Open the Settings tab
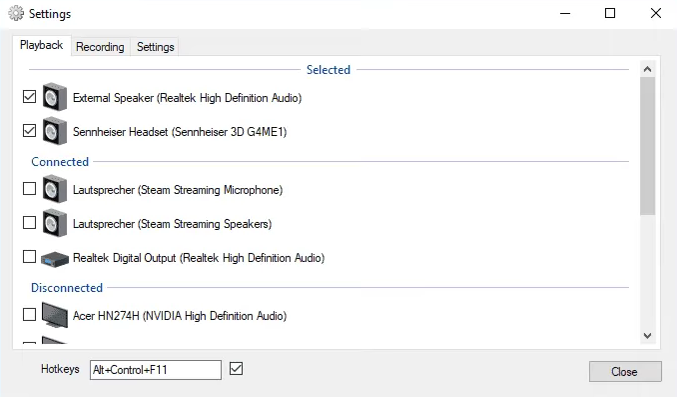Viewport: 677px width, 397px height. click(x=155, y=47)
